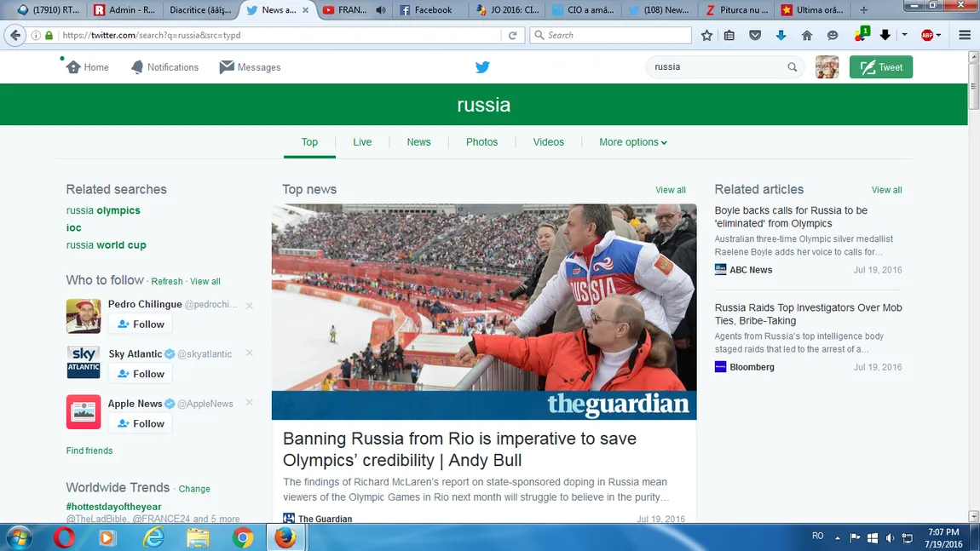Click Find friends link
Viewport: 980px width, 551px height.
[89, 451]
